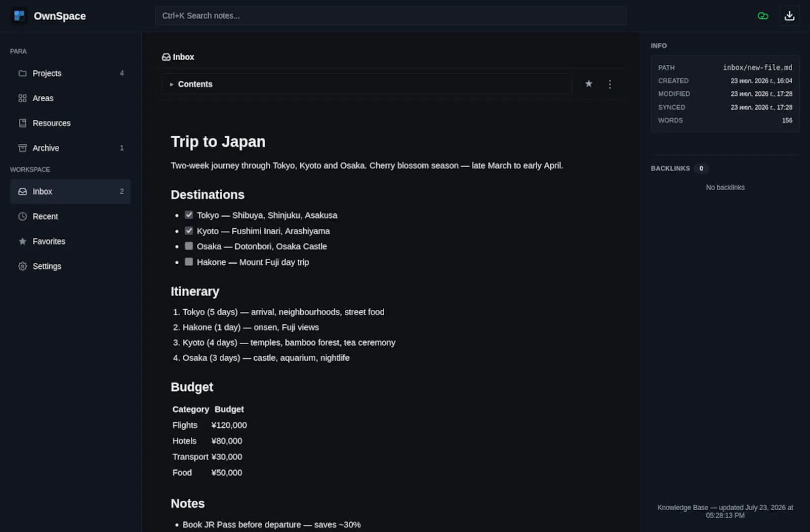Open the Areas section label
The height and width of the screenshot is (532, 810).
pyautogui.click(x=43, y=98)
